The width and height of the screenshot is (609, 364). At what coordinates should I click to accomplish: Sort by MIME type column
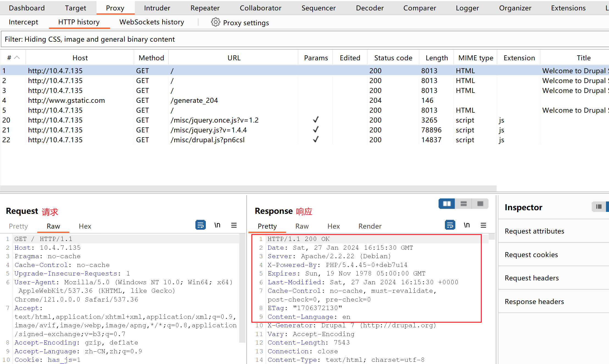pyautogui.click(x=476, y=58)
